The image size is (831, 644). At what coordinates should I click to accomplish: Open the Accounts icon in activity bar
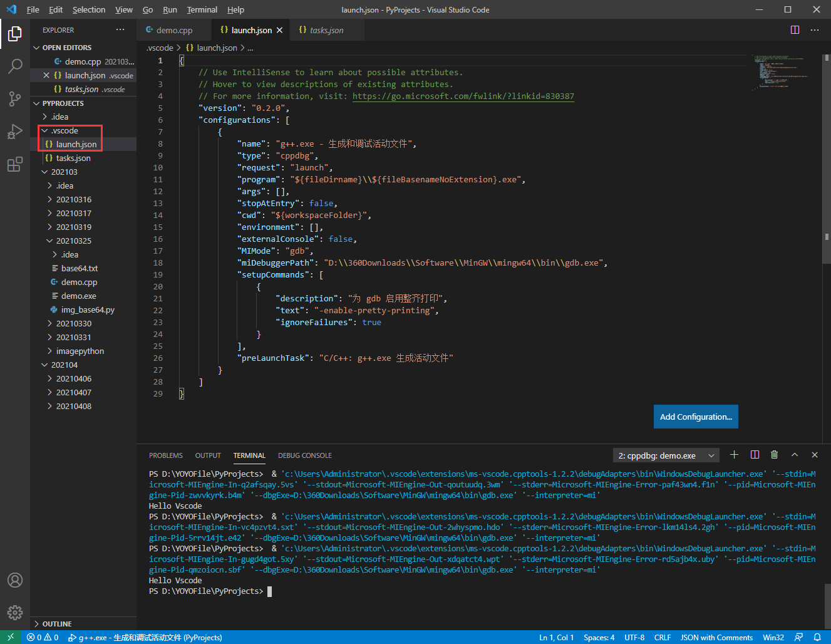(x=15, y=580)
